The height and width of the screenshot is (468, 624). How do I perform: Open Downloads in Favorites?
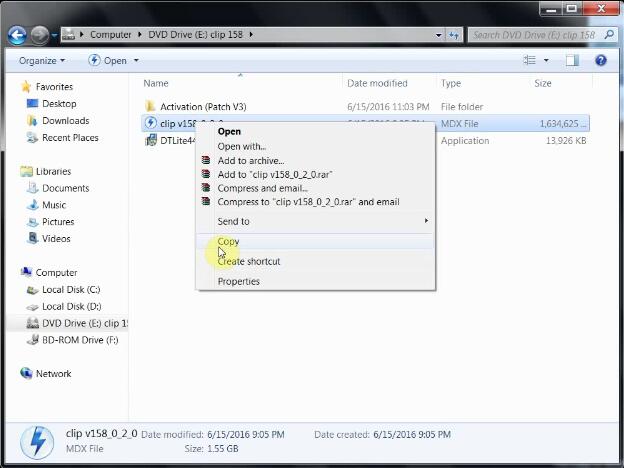coord(66,121)
